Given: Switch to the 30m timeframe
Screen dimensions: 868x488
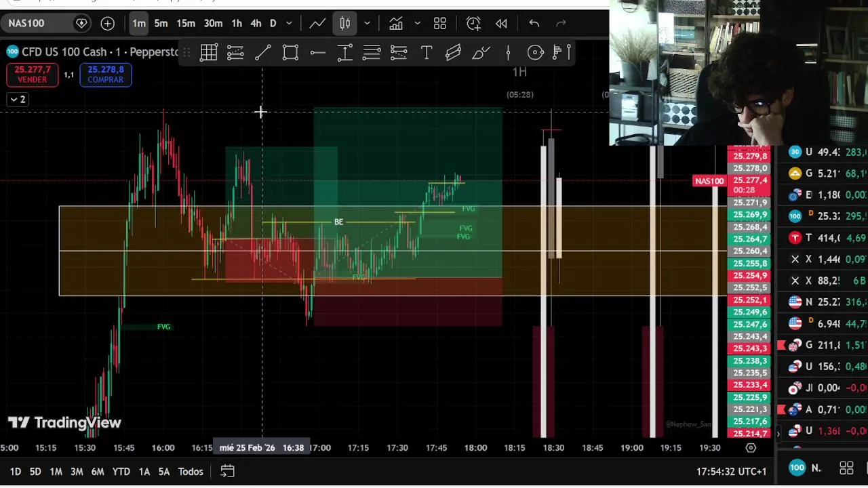Looking at the screenshot, I should 213,23.
